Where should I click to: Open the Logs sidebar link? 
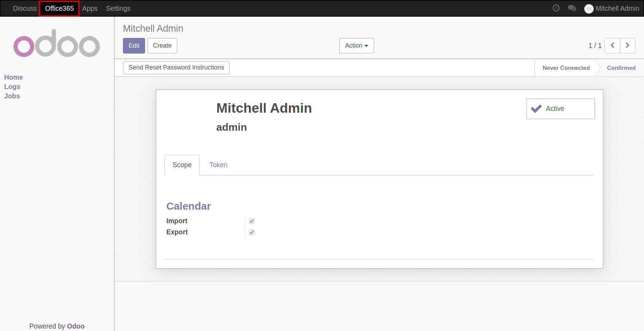[12, 87]
